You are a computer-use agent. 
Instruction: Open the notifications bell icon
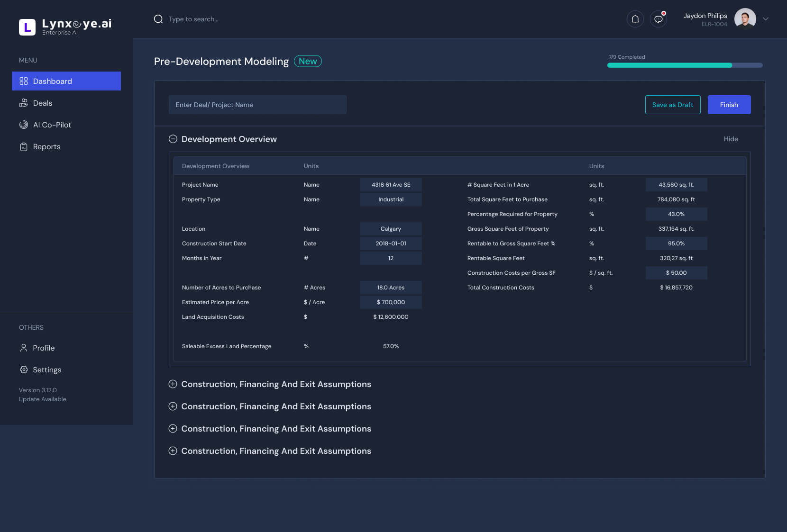[x=635, y=19]
